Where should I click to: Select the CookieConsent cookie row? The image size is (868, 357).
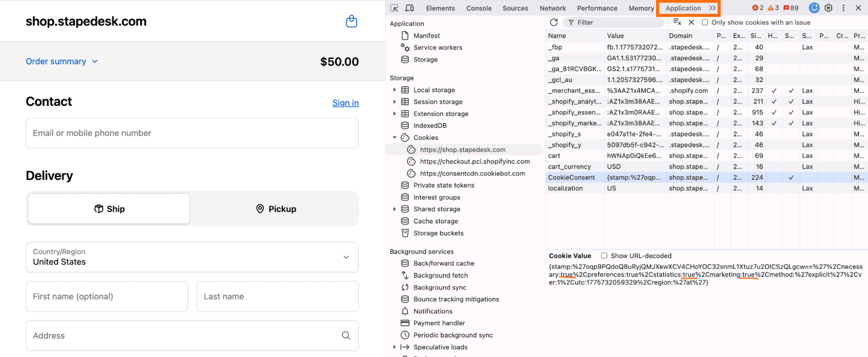tap(706, 177)
